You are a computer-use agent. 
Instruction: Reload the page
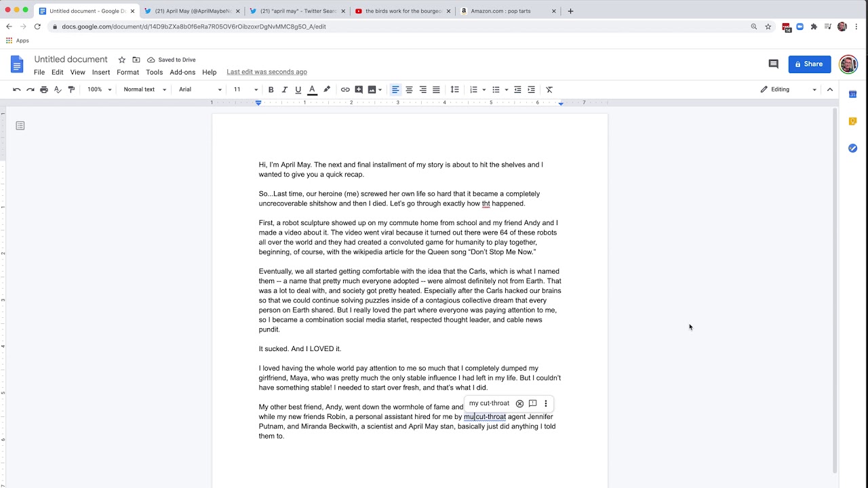click(x=37, y=26)
